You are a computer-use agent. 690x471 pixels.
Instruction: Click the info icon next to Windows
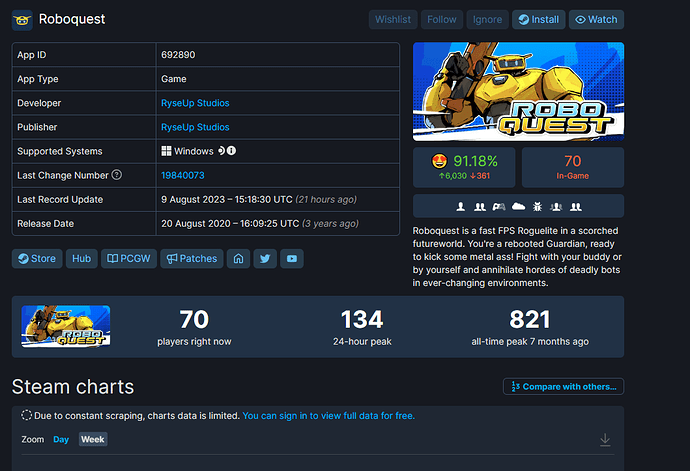click(x=231, y=151)
